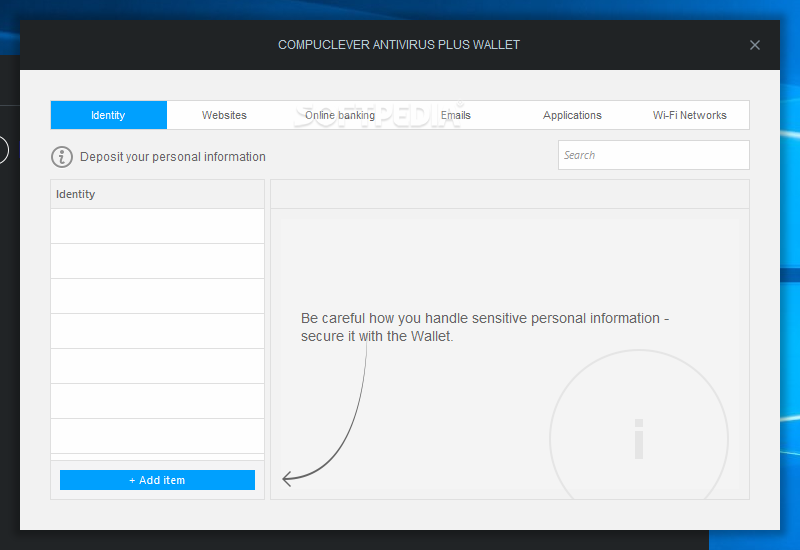Open the Websites tab
800x550 pixels.
(x=224, y=115)
